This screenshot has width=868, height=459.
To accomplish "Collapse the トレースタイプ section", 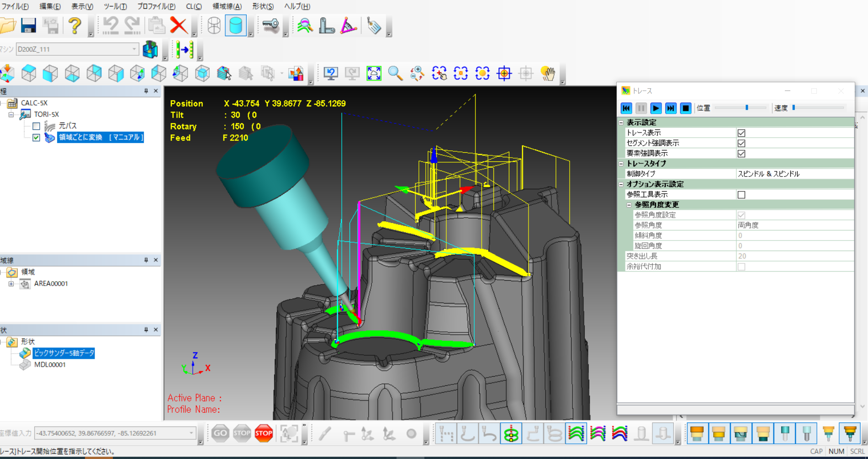I will click(x=621, y=164).
